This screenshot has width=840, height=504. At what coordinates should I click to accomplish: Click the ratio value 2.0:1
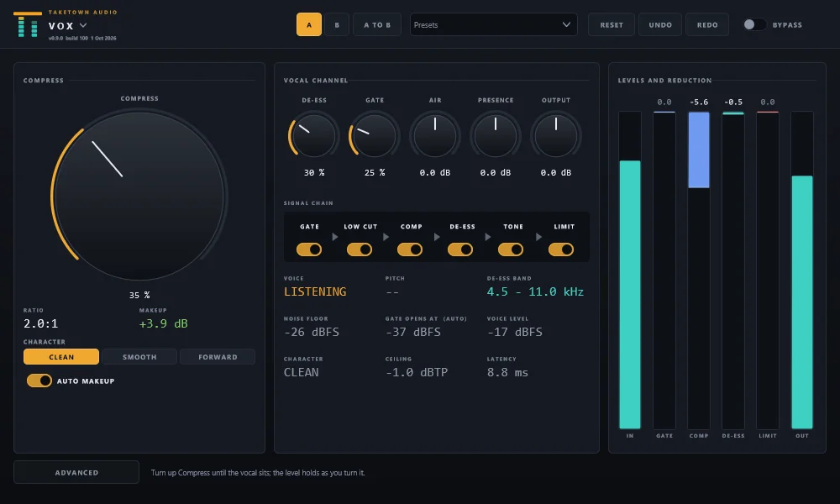point(40,323)
